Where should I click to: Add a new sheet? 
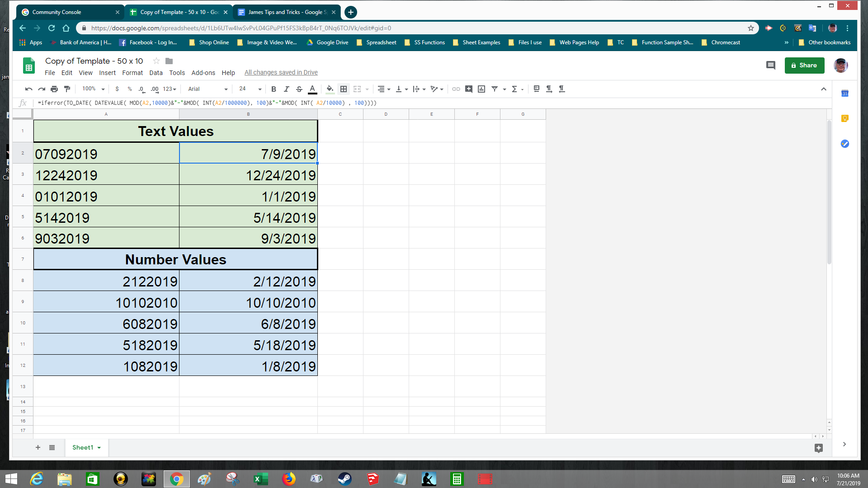38,447
